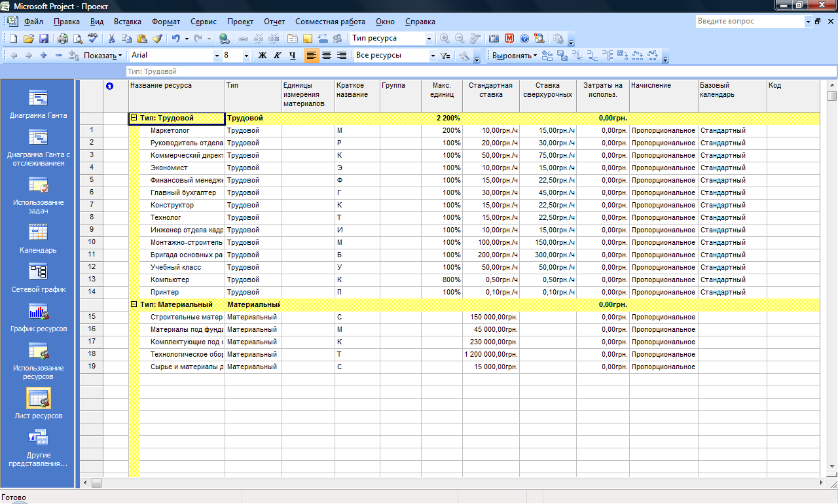Select the Format Painter brush icon

pyautogui.click(x=157, y=39)
